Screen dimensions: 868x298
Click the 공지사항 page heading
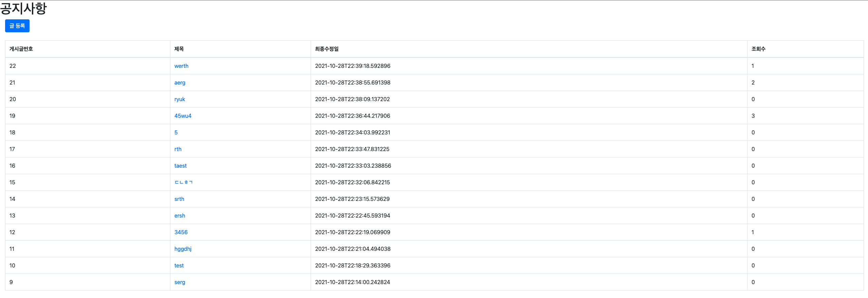click(x=23, y=8)
